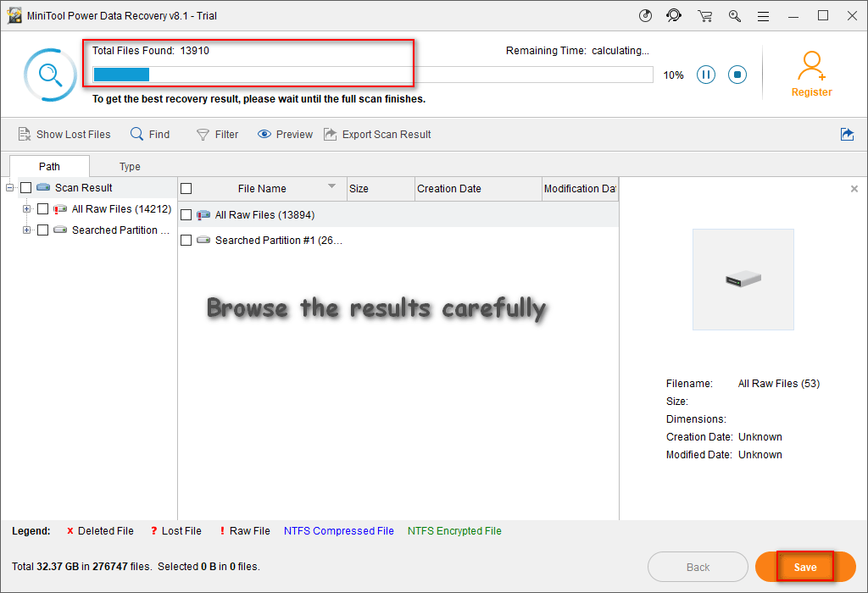The width and height of the screenshot is (868, 593).
Task: Collapse the Scan Result tree node
Action: tap(9, 188)
